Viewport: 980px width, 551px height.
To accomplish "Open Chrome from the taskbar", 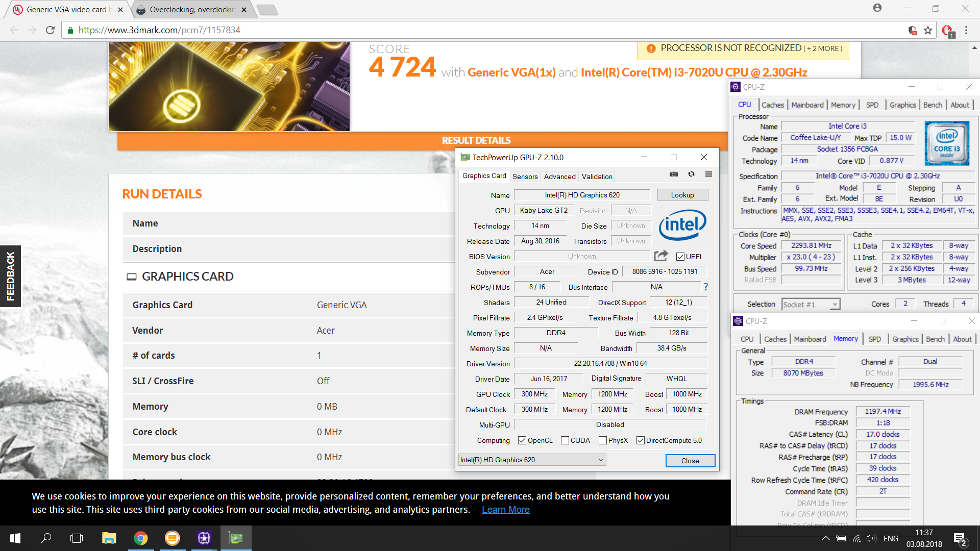I will (140, 538).
